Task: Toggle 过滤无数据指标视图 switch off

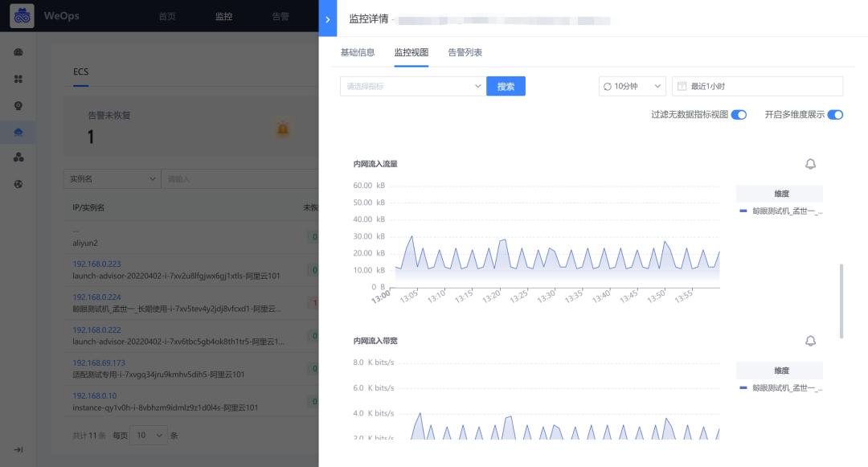Action: (x=739, y=115)
